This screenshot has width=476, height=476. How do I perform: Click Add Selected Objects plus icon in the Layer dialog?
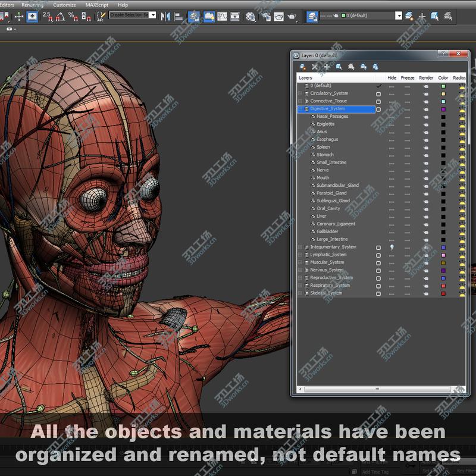(327, 67)
